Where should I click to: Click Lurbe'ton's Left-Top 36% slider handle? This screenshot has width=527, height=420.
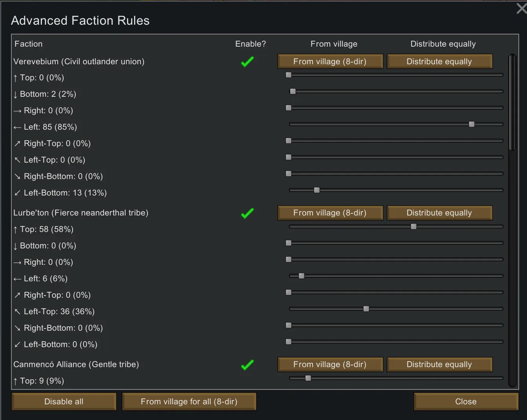tap(366, 309)
